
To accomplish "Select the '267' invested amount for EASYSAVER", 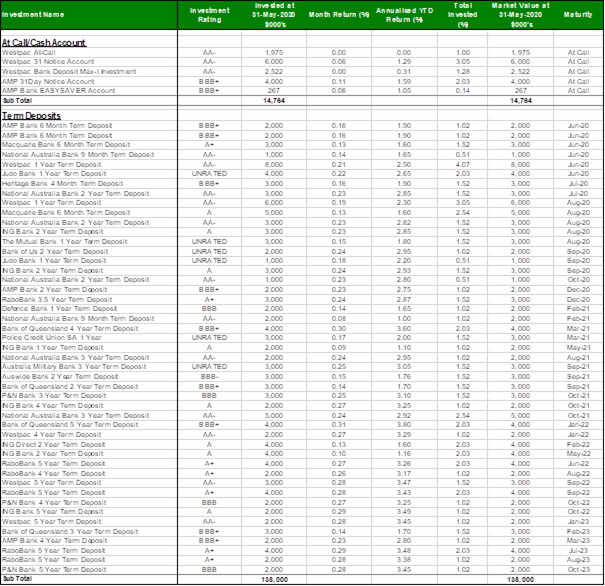I will 274,91.
